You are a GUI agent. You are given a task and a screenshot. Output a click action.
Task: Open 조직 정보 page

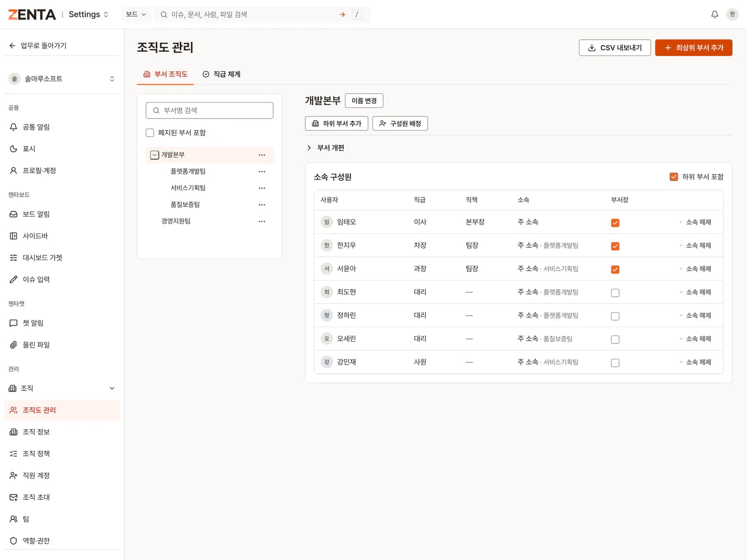coord(62,432)
